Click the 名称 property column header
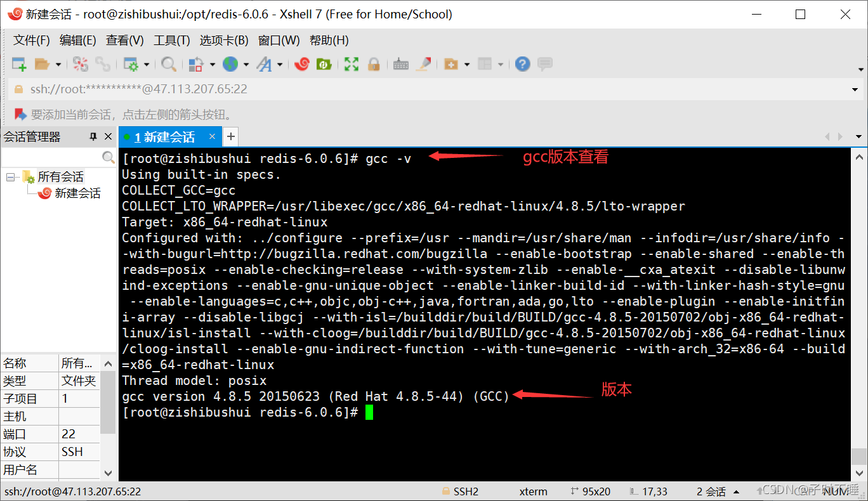 (x=30, y=363)
